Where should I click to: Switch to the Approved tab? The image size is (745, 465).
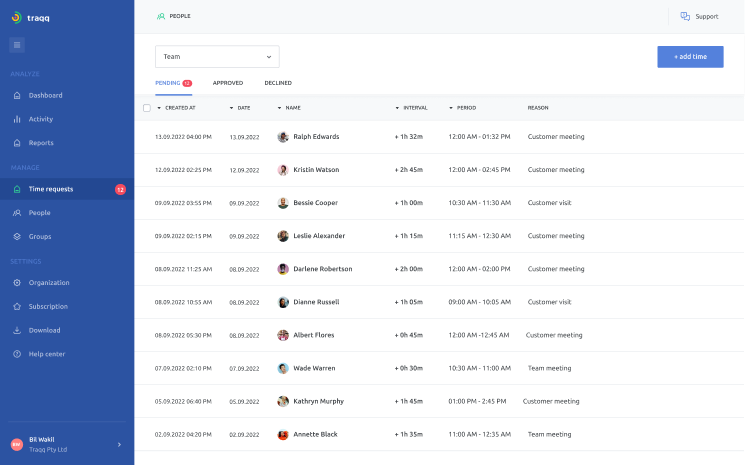click(228, 83)
